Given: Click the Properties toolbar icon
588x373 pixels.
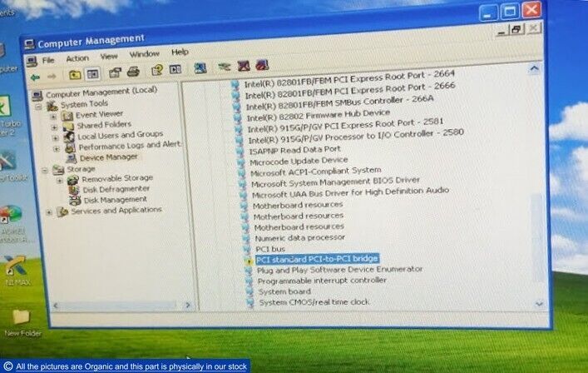Looking at the screenshot, I should tap(115, 72).
